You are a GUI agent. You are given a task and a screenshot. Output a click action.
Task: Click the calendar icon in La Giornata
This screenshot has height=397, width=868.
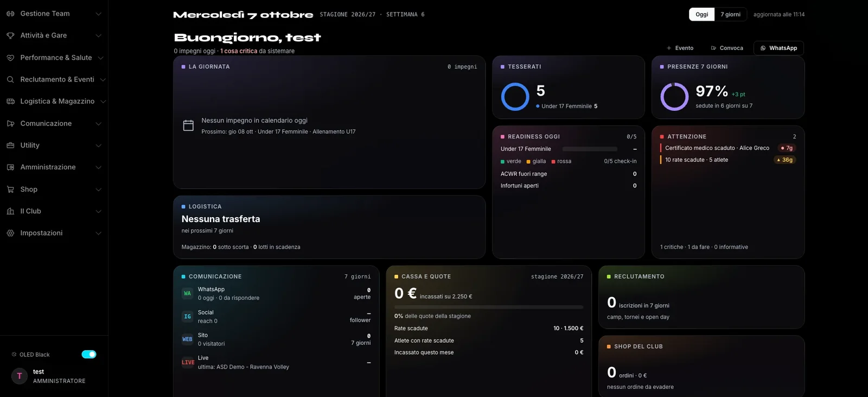(x=188, y=125)
